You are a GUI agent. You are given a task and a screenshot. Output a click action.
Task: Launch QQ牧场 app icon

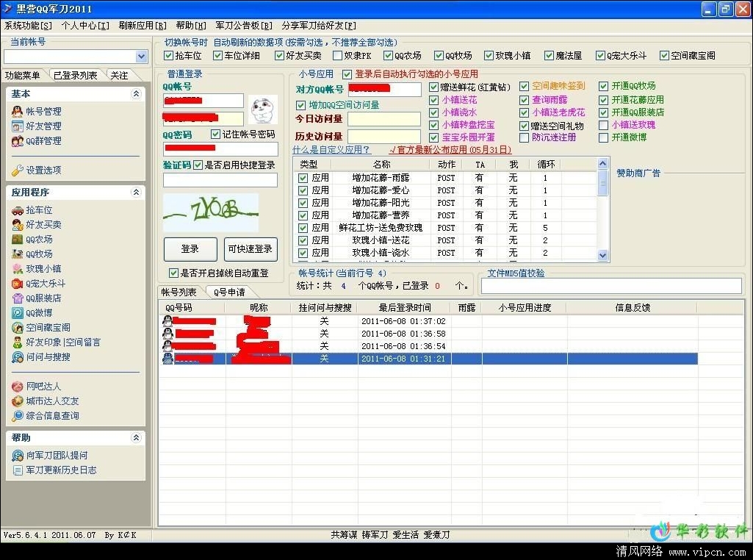[18, 254]
